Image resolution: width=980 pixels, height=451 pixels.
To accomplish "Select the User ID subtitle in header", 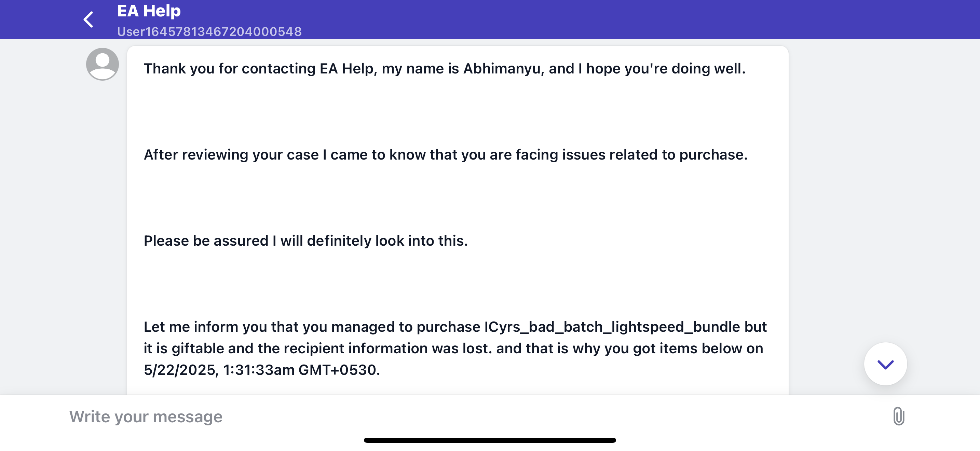I will tap(209, 31).
